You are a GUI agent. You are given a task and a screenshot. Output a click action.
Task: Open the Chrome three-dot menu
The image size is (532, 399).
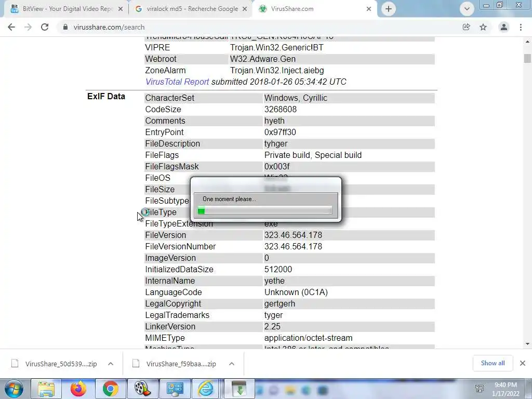click(x=521, y=27)
